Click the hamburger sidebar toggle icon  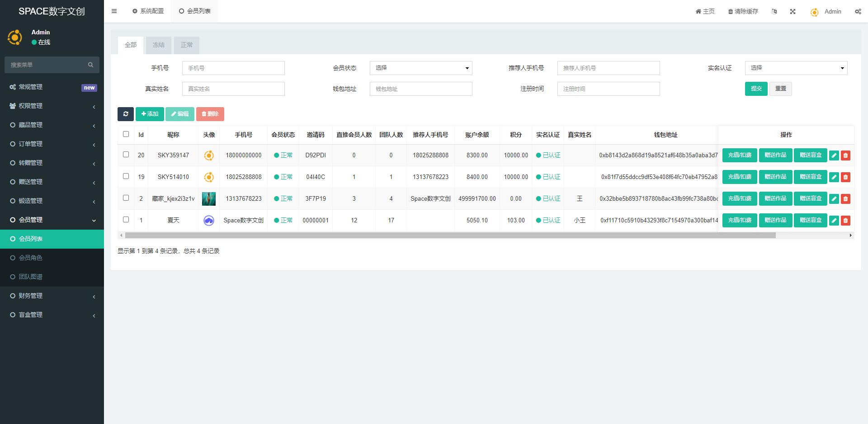tap(114, 11)
